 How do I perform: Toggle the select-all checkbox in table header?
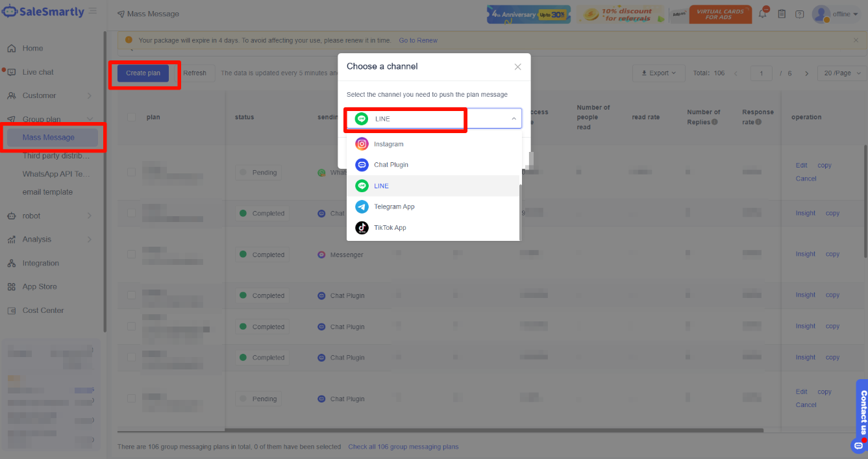pyautogui.click(x=132, y=117)
